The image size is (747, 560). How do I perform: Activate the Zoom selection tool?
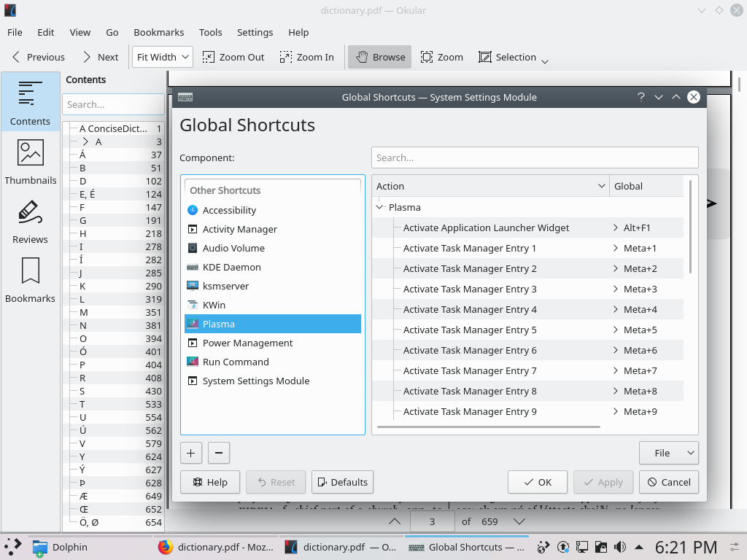pyautogui.click(x=441, y=57)
